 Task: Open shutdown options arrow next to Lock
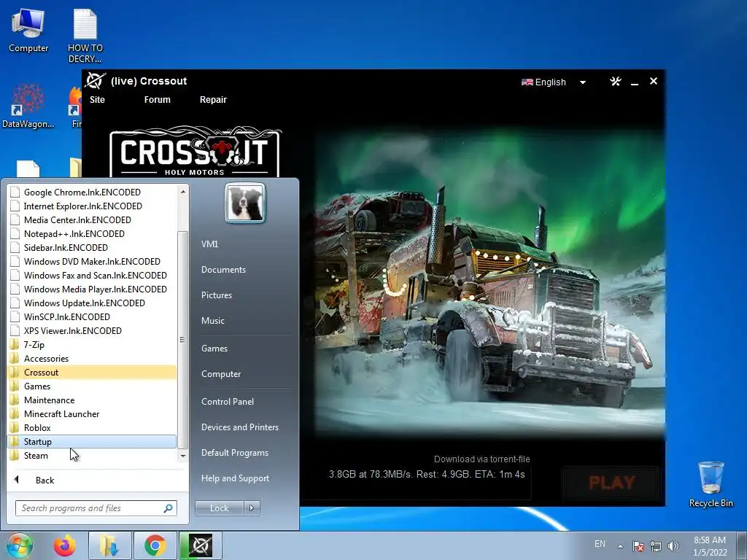click(x=252, y=508)
